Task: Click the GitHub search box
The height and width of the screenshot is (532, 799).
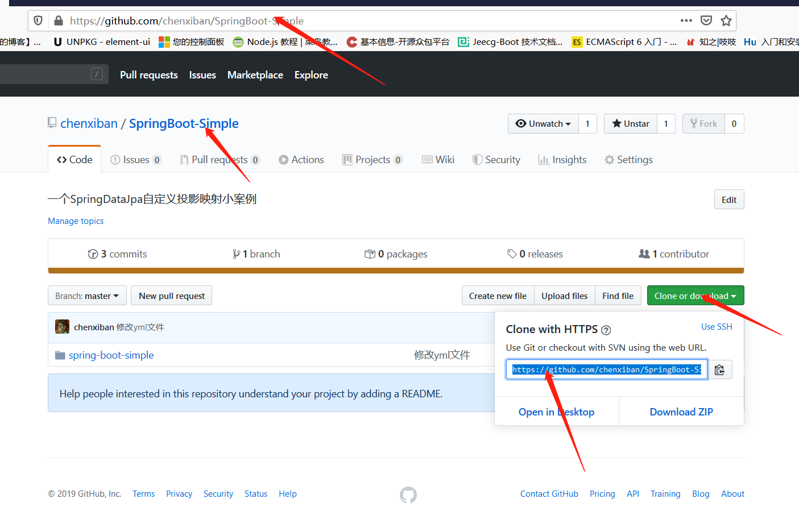Action: pyautogui.click(x=54, y=74)
